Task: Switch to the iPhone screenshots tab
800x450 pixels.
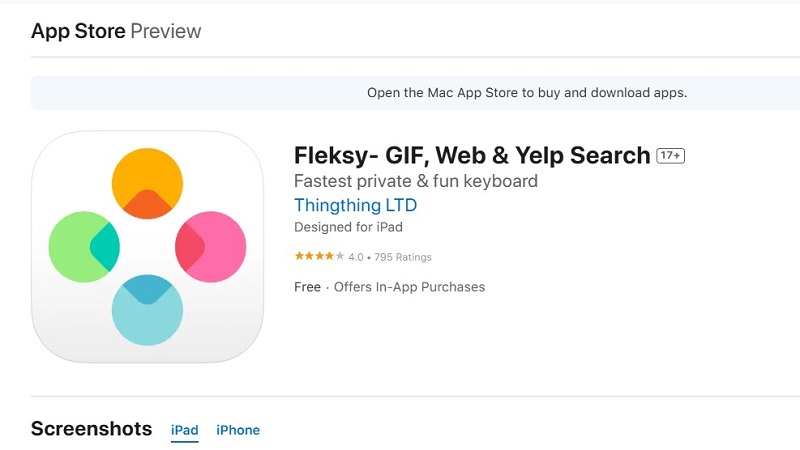Action: [238, 430]
